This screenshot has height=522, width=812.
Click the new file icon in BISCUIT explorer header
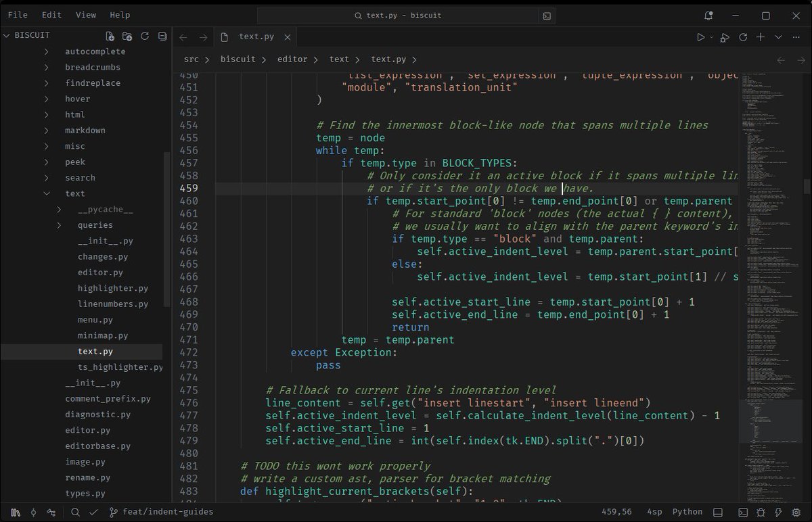pos(110,36)
